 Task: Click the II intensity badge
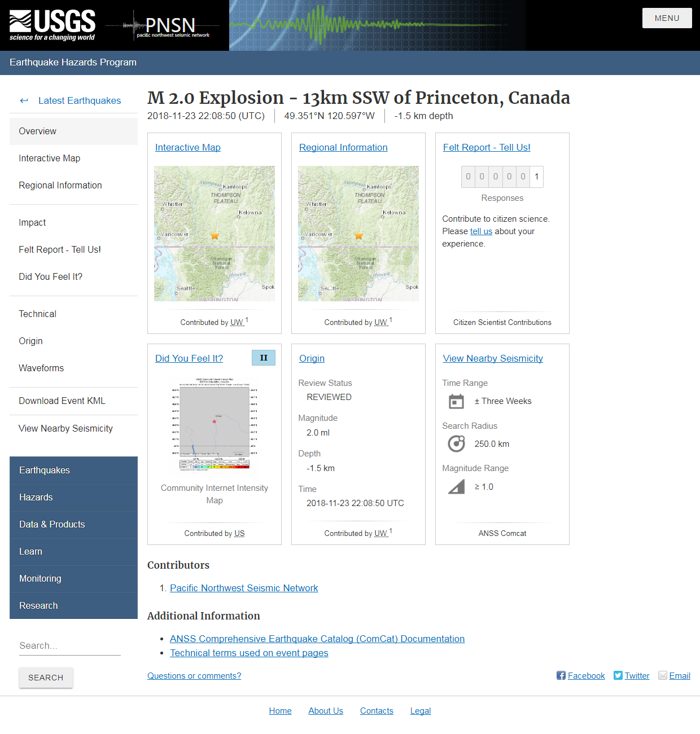click(263, 358)
